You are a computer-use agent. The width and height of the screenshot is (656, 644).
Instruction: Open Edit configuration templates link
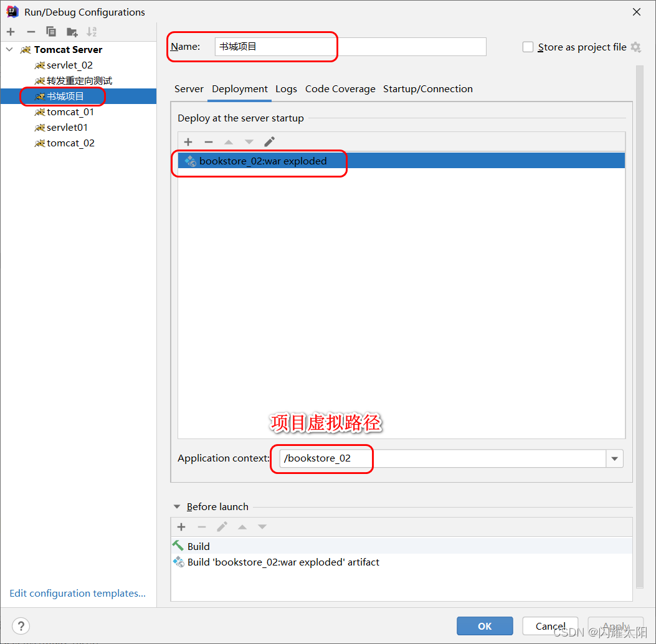click(x=77, y=593)
